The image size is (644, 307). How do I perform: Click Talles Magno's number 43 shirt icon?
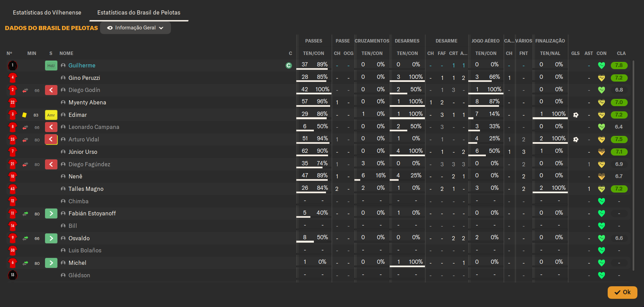tap(12, 189)
